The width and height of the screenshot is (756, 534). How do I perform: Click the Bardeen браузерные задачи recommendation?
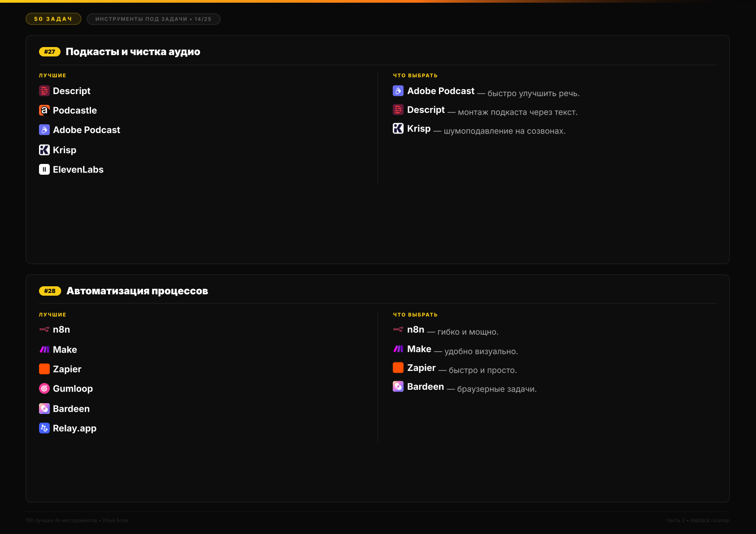click(x=465, y=387)
